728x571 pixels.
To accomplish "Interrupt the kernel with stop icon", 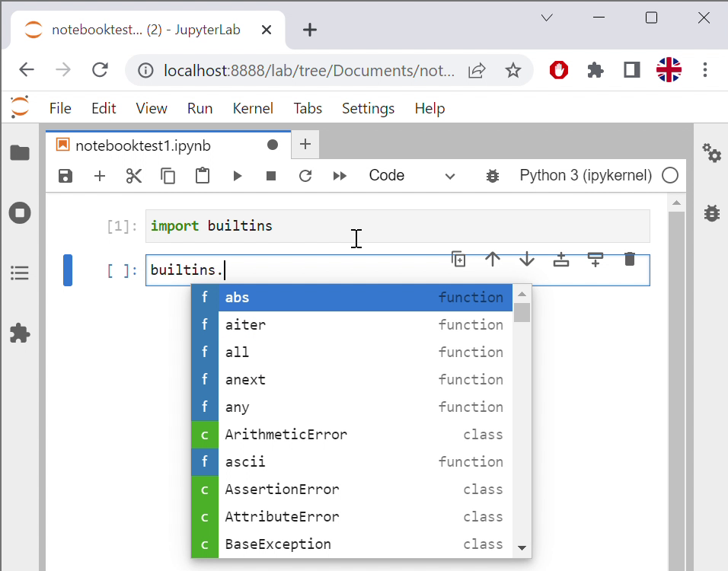I will [x=271, y=176].
